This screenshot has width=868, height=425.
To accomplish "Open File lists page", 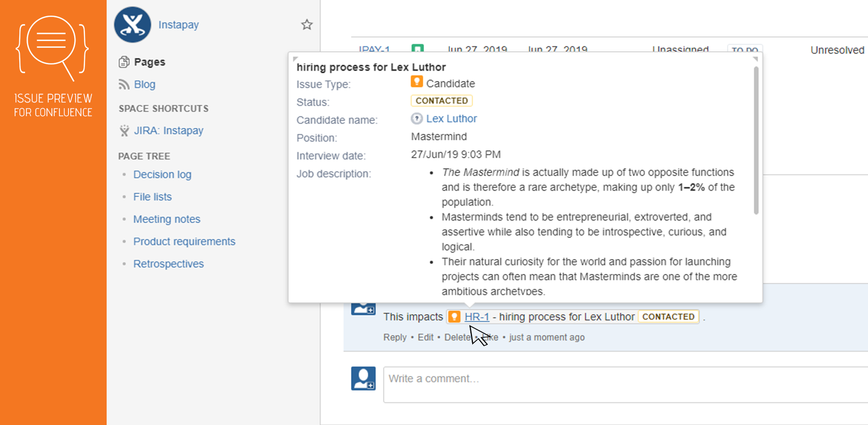I will [x=152, y=197].
